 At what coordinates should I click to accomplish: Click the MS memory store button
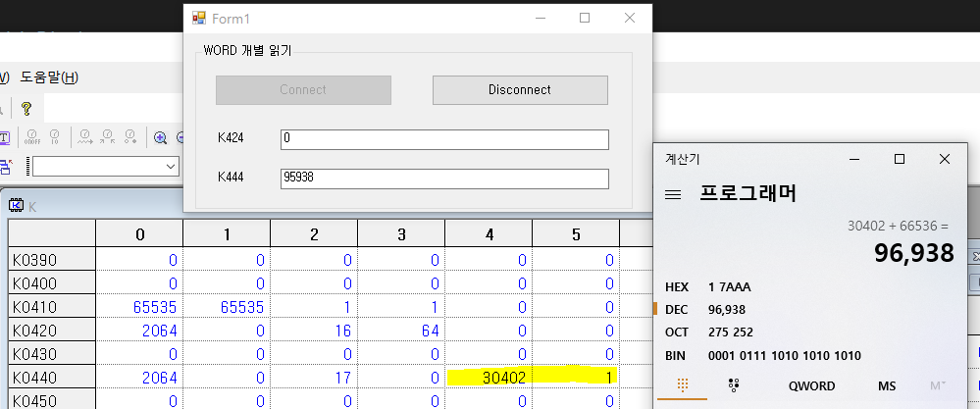[x=886, y=385]
